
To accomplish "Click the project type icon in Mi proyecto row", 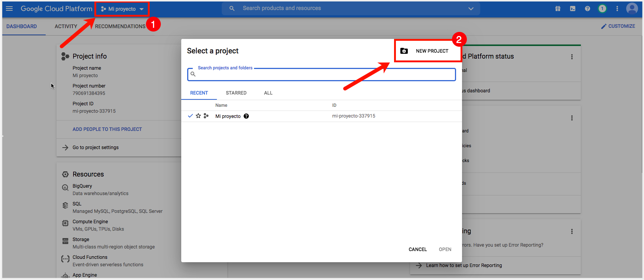I will (x=206, y=116).
